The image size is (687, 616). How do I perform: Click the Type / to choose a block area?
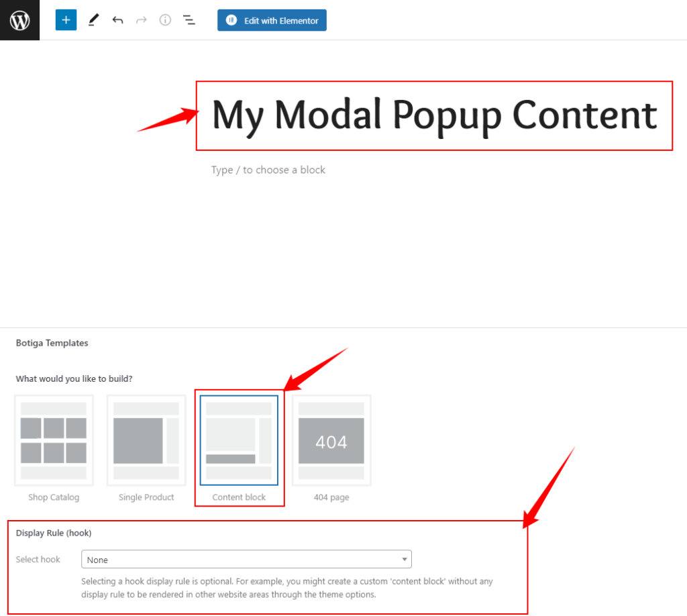tap(268, 170)
